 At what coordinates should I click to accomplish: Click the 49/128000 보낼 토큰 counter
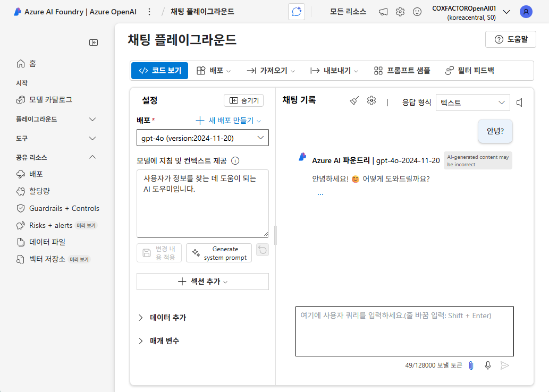click(434, 365)
